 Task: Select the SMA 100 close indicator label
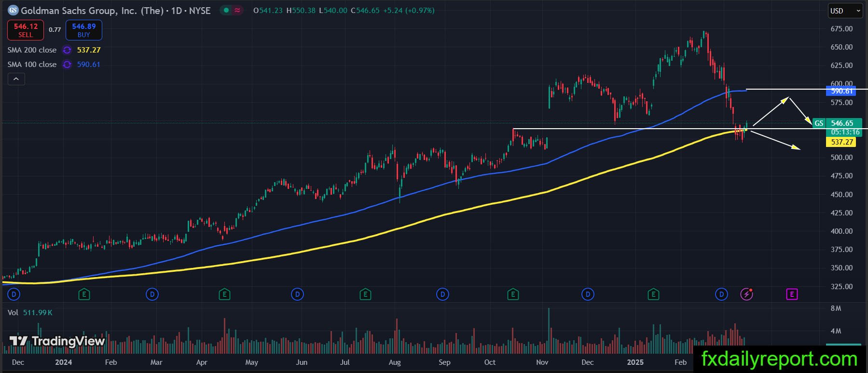coord(32,65)
